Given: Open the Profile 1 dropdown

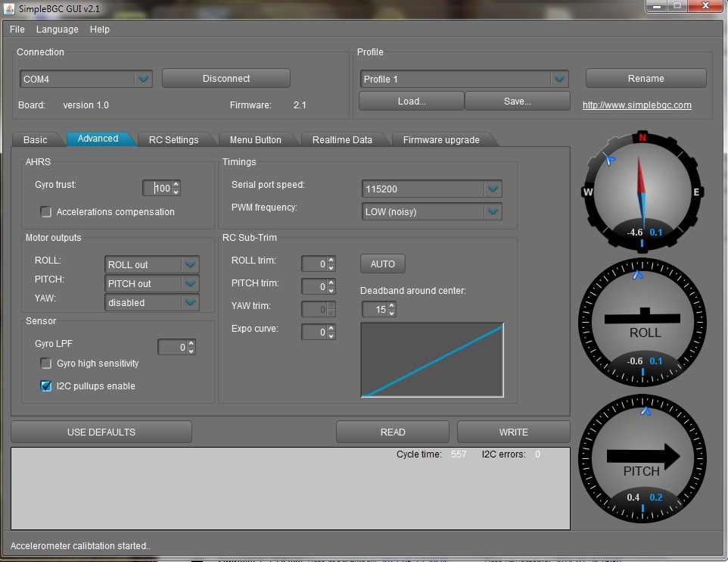Looking at the screenshot, I should tap(559, 79).
